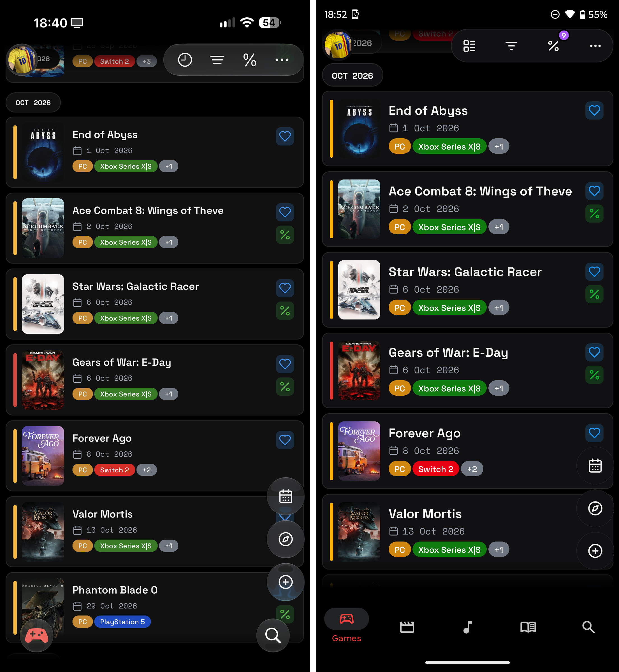Expand +1 platforms for Valor Mortis right
The image size is (619, 672).
(499, 550)
